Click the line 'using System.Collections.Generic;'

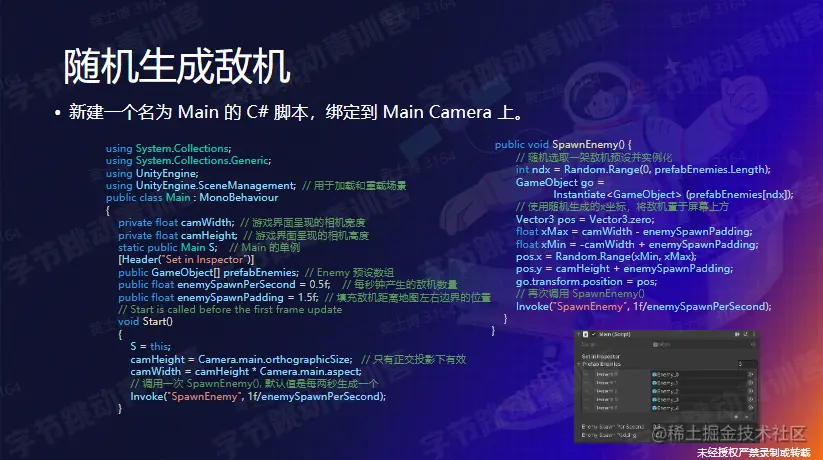point(188,160)
